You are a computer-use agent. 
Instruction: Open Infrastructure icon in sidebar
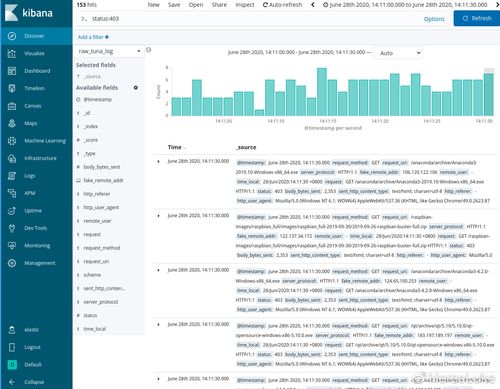(12, 158)
